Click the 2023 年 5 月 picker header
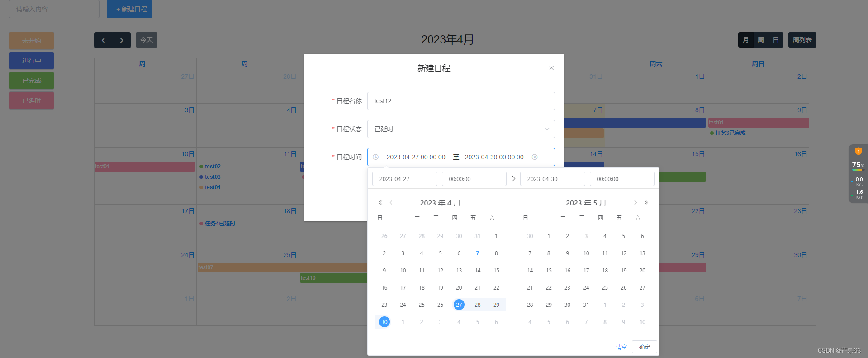The width and height of the screenshot is (868, 358). click(x=586, y=203)
